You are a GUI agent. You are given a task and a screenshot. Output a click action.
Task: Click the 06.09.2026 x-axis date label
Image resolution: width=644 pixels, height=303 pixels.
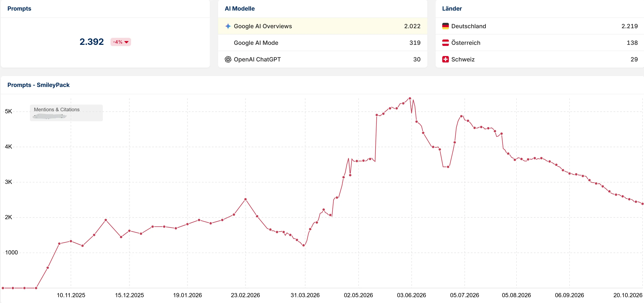tap(569, 295)
